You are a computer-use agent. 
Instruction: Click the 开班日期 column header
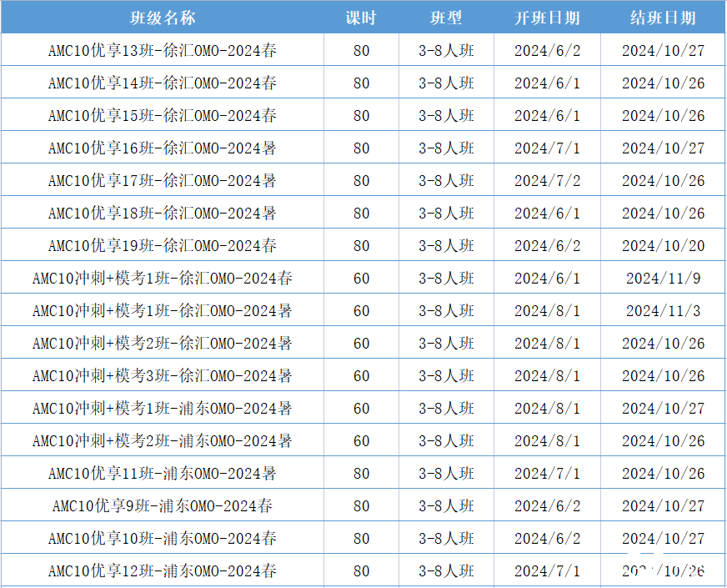coord(547,18)
